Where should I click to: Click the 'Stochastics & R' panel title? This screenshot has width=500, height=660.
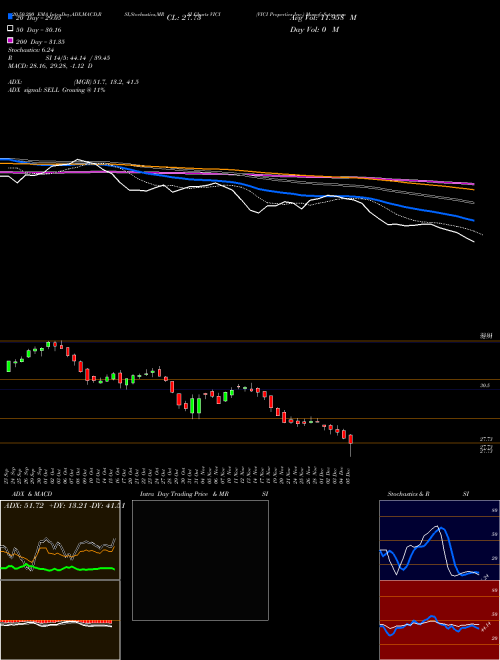pyautogui.click(x=408, y=494)
